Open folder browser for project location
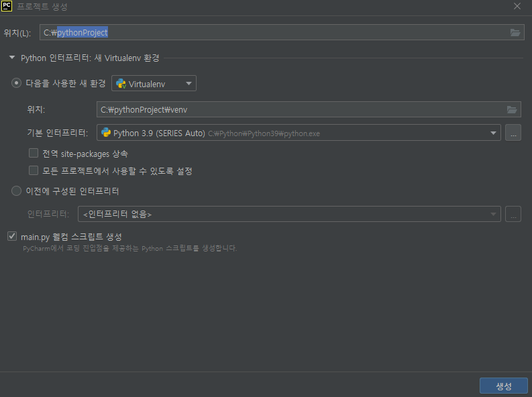The width and height of the screenshot is (532, 397). click(515, 33)
